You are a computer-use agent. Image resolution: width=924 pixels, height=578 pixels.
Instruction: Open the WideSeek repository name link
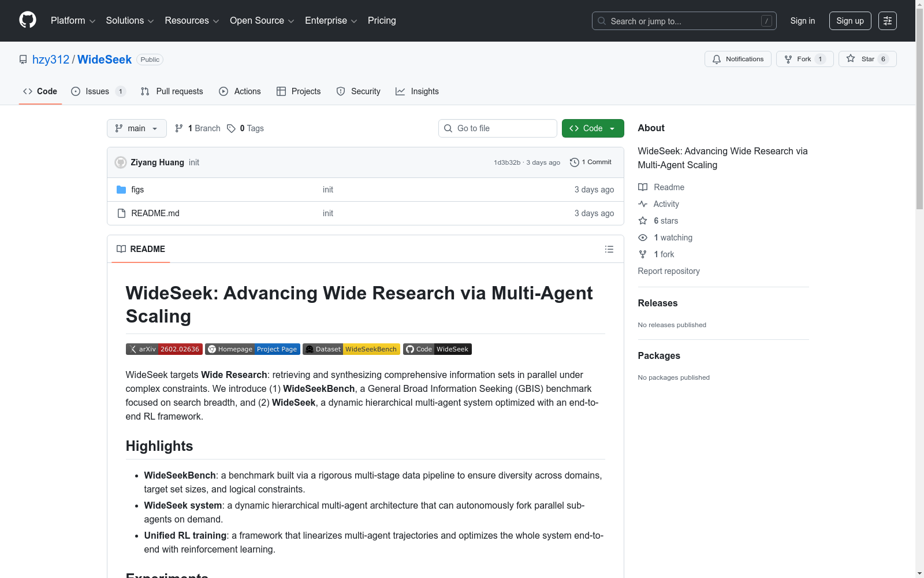(x=105, y=60)
